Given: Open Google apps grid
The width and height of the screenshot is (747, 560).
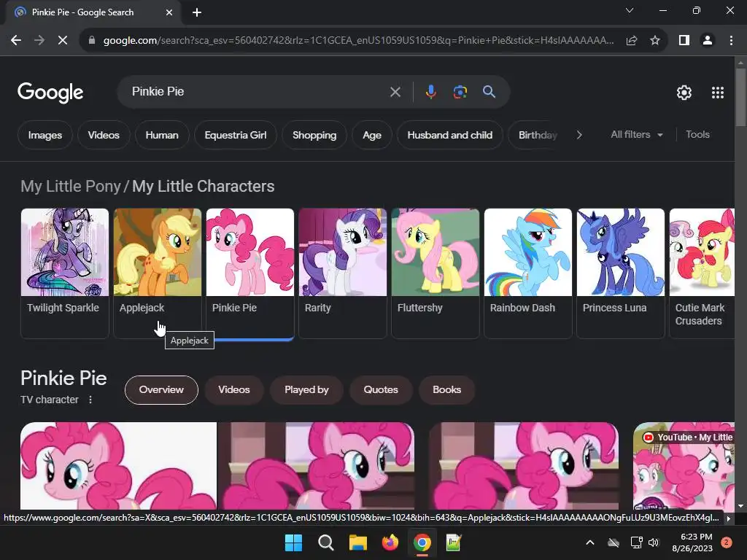Looking at the screenshot, I should 718,93.
